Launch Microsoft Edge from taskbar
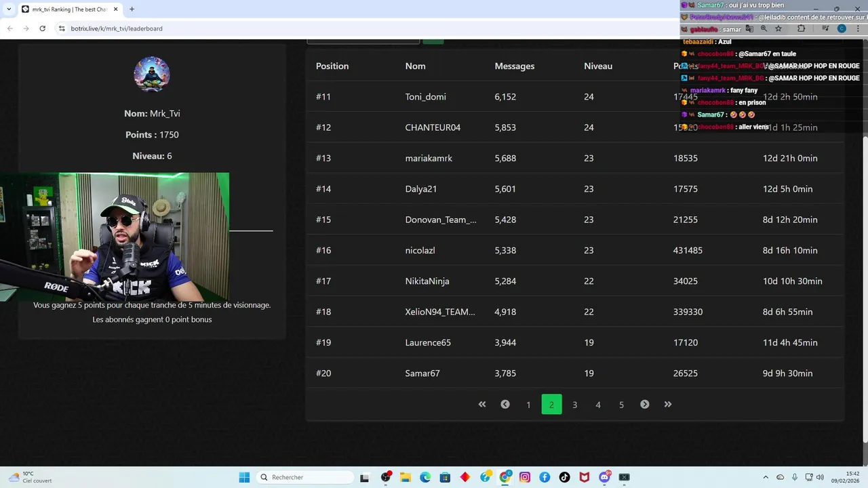Screen dimensions: 868x488 point(425,477)
